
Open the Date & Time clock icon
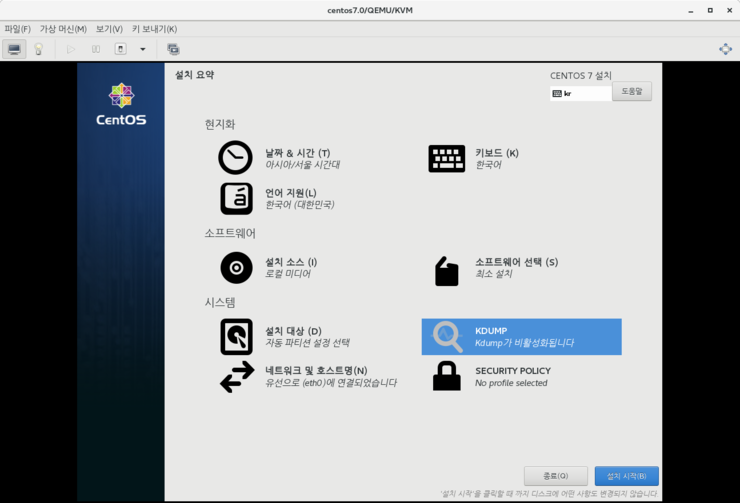click(x=235, y=158)
